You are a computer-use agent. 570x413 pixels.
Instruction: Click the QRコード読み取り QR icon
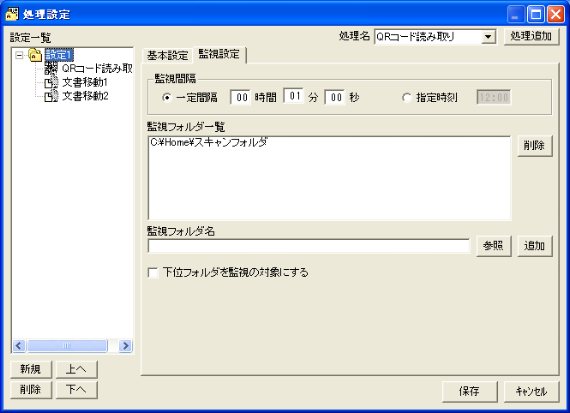(51, 68)
